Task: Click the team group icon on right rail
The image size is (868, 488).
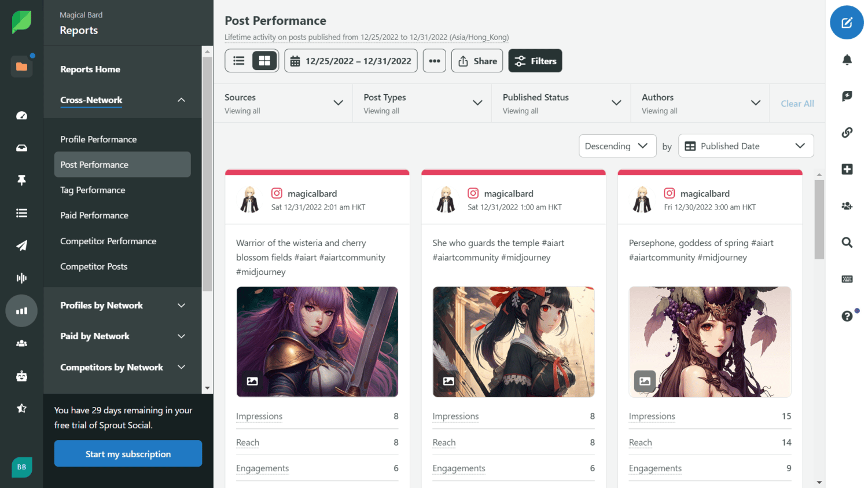Action: pos(847,206)
